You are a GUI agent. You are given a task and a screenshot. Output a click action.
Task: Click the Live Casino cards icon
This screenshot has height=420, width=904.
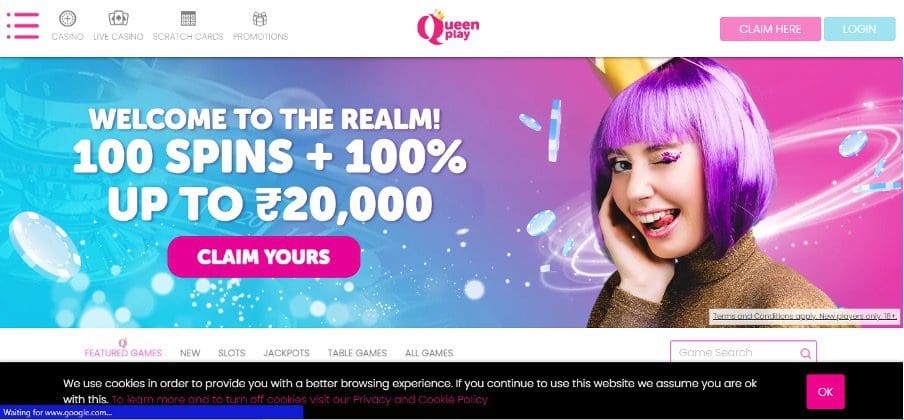pos(118,18)
